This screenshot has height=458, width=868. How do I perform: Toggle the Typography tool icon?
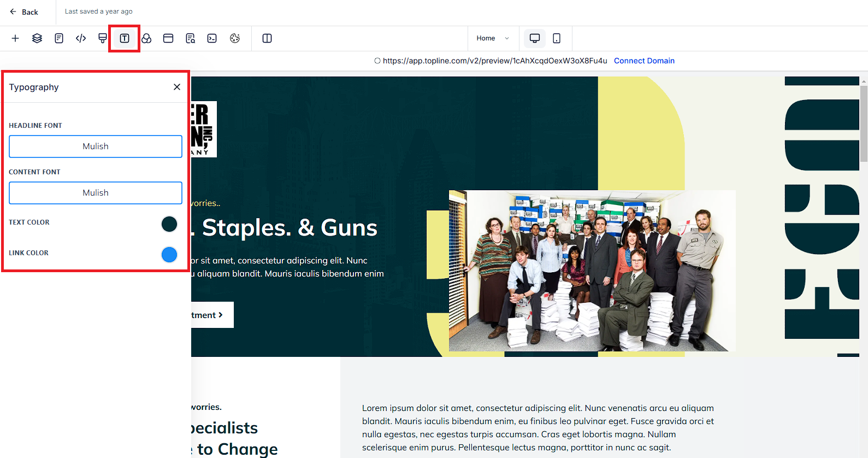click(125, 38)
